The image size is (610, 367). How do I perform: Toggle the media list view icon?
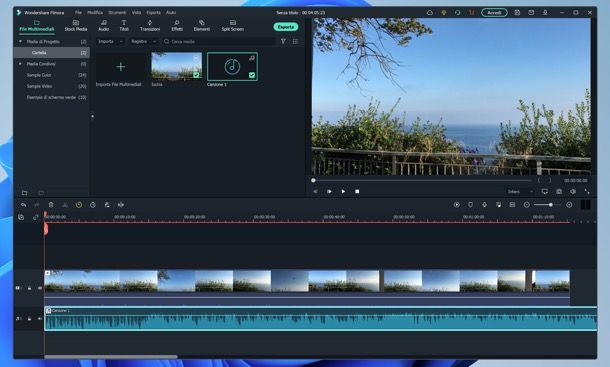coord(295,41)
